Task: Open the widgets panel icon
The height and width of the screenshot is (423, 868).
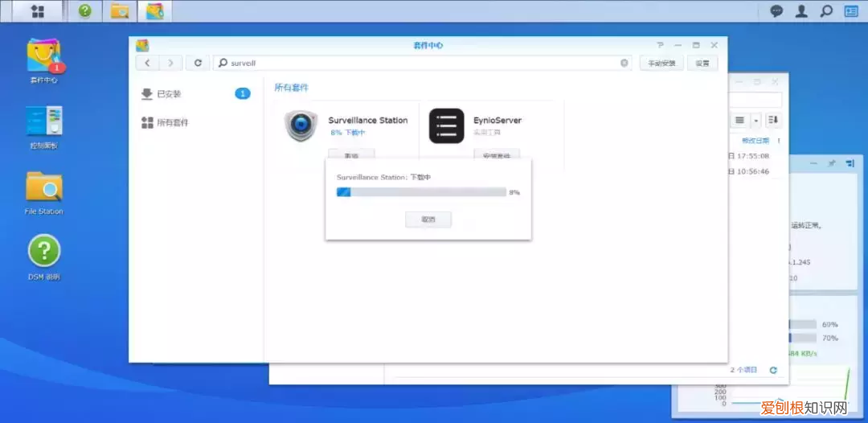Action: [851, 11]
